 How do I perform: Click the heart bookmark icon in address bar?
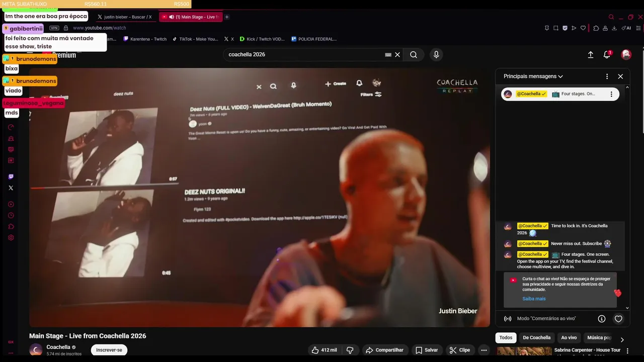pos(583,28)
